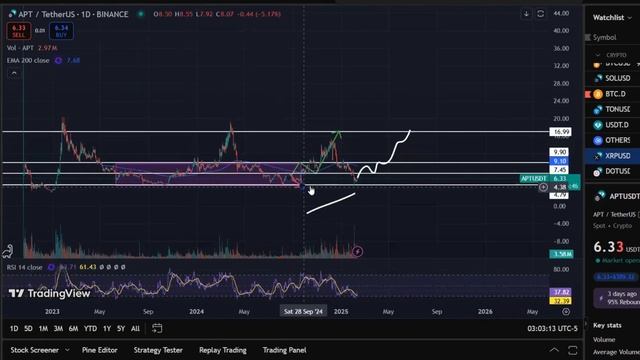This screenshot has height=360, width=640.
Task: Select the 1D time range
Action: (14, 329)
